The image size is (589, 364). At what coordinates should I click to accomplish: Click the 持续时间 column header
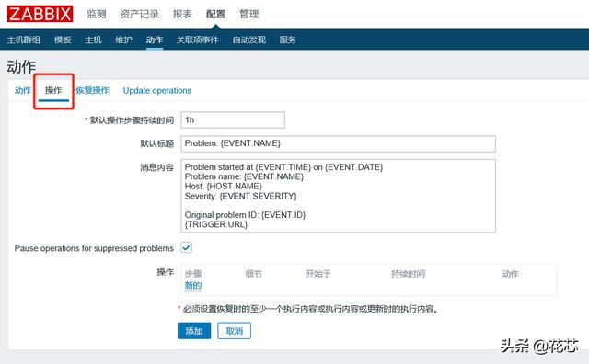point(409,274)
